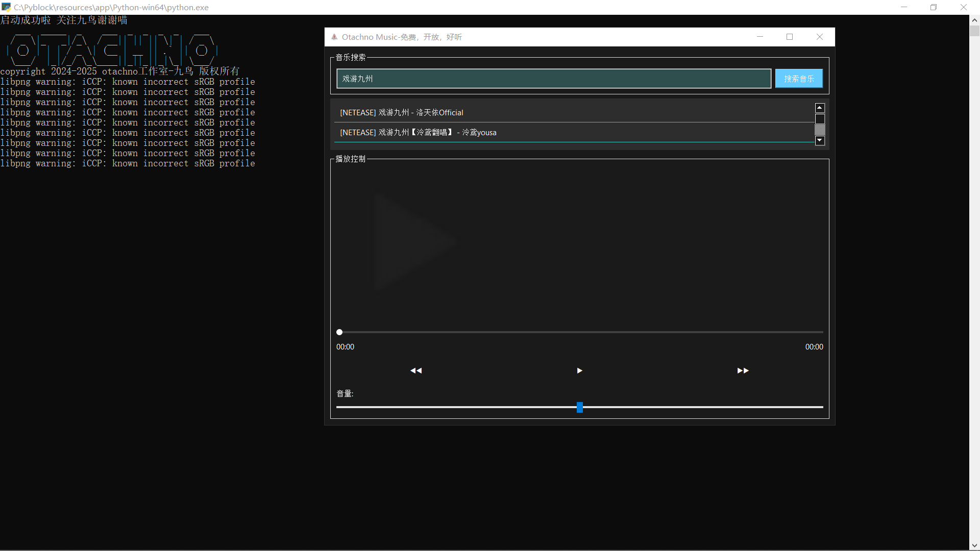Click the python.exe console title icon

coord(6,7)
